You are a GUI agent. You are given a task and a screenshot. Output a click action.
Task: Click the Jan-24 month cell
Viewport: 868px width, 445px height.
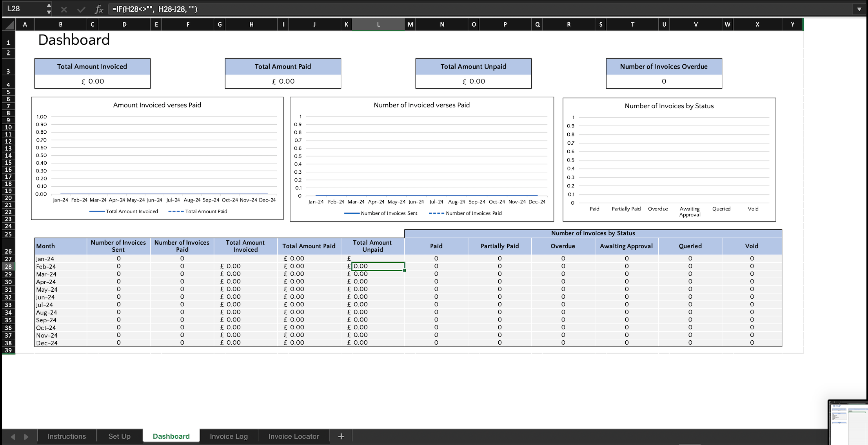(60, 259)
